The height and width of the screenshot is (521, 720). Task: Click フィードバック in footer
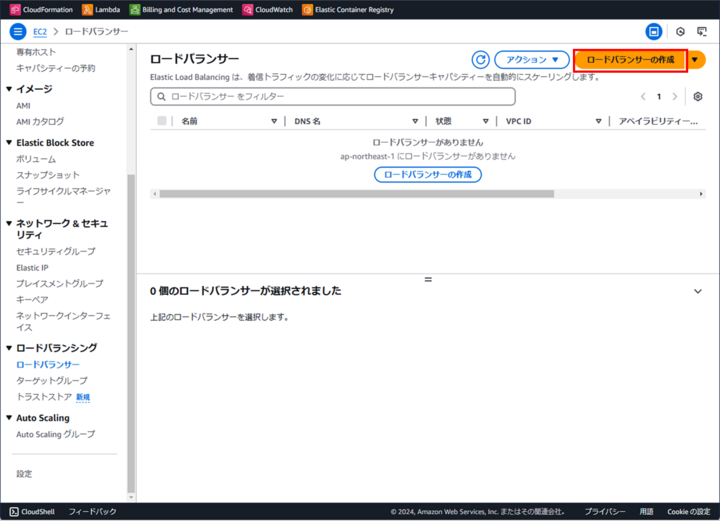pos(92,511)
